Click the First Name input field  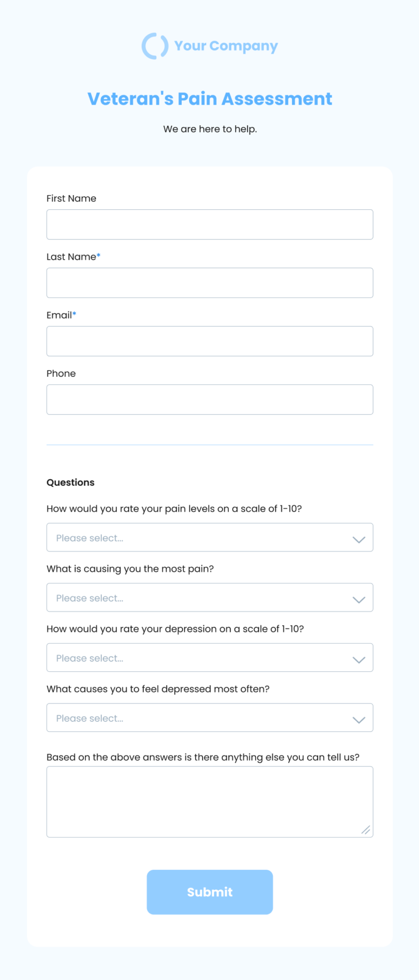[209, 224]
